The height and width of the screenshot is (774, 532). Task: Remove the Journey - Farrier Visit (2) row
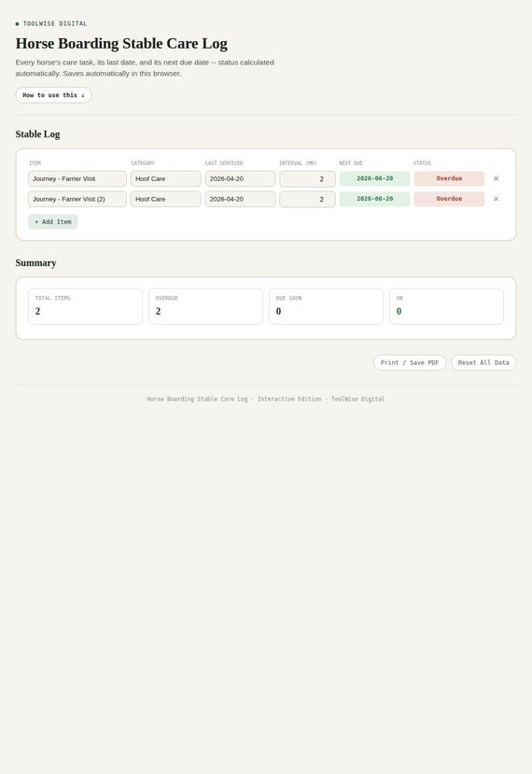(496, 199)
